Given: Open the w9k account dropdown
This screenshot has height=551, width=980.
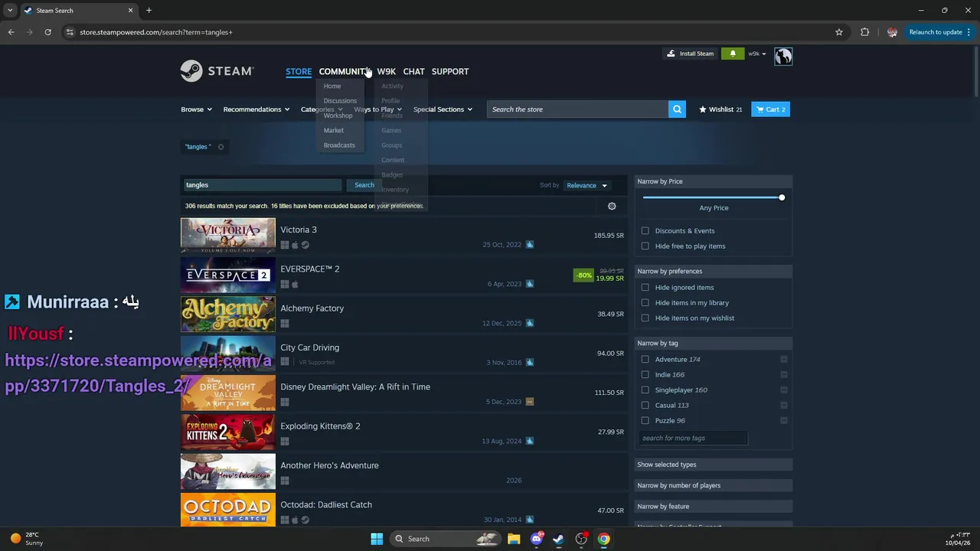Looking at the screenshot, I should pos(756,54).
